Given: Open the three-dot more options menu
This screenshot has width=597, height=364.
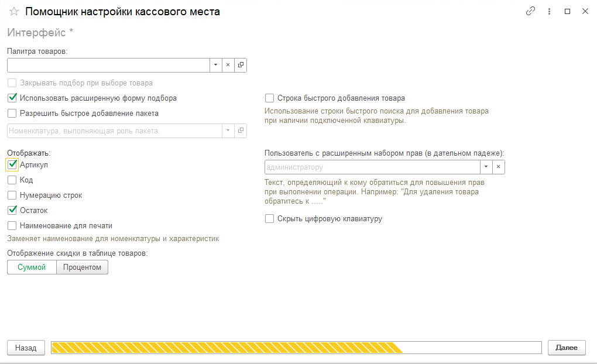Looking at the screenshot, I should tap(549, 11).
